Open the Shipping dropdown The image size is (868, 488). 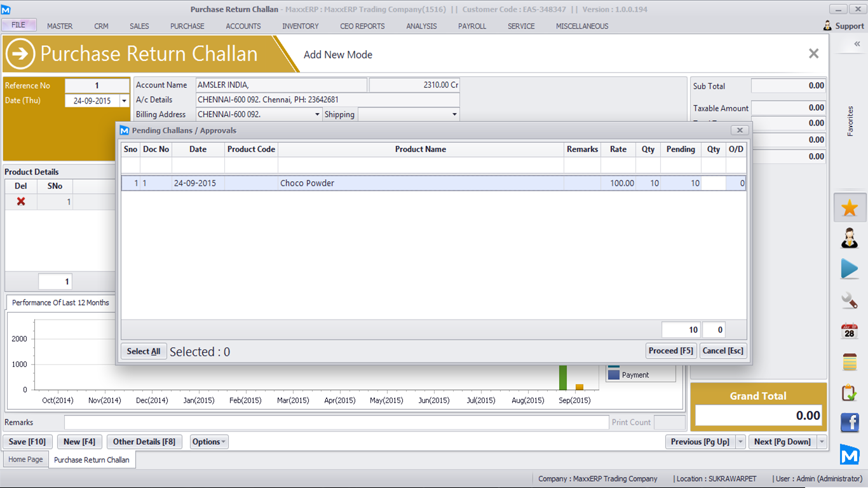(x=454, y=114)
